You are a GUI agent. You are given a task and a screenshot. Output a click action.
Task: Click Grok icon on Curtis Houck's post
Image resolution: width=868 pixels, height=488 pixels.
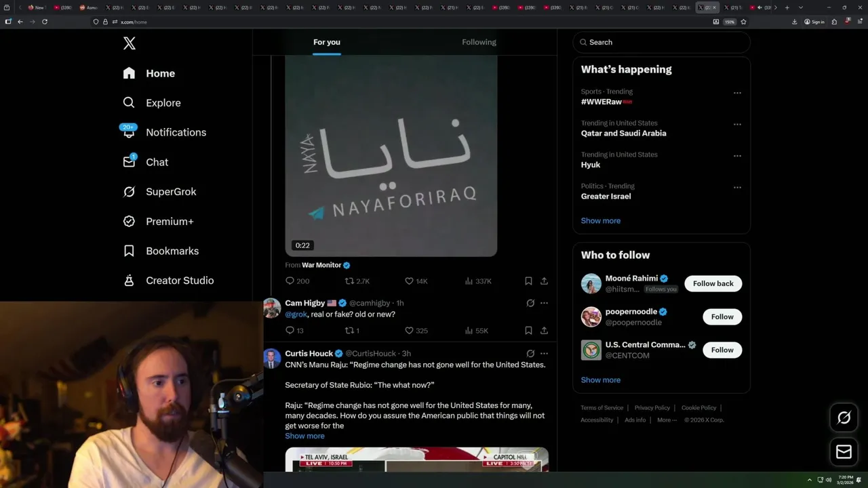click(530, 353)
